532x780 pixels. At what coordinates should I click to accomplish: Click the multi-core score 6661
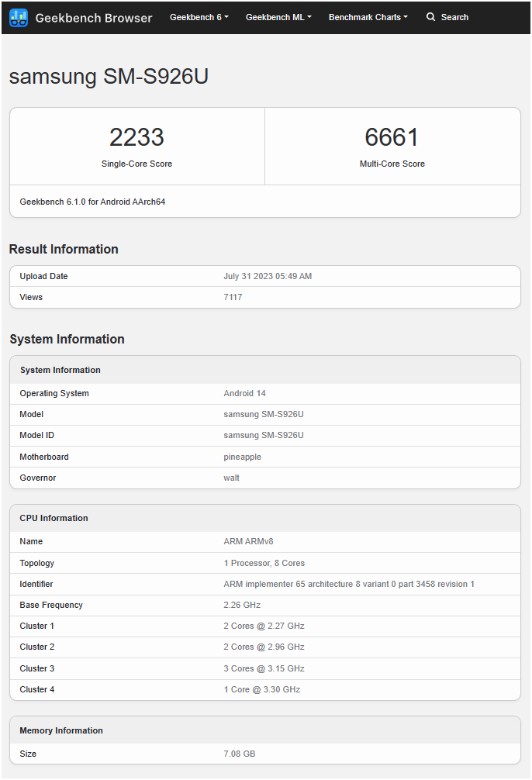point(392,137)
